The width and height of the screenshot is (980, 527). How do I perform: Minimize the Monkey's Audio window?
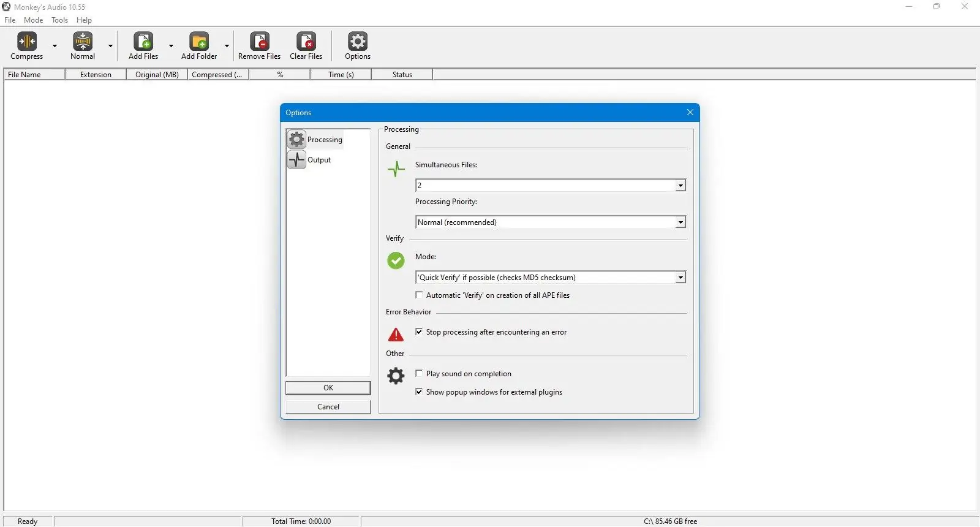[x=909, y=7]
